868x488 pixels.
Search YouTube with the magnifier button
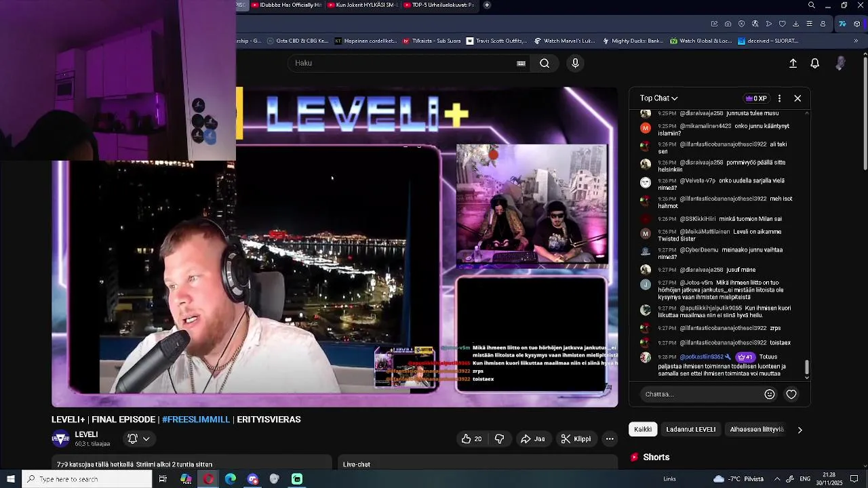[545, 63]
